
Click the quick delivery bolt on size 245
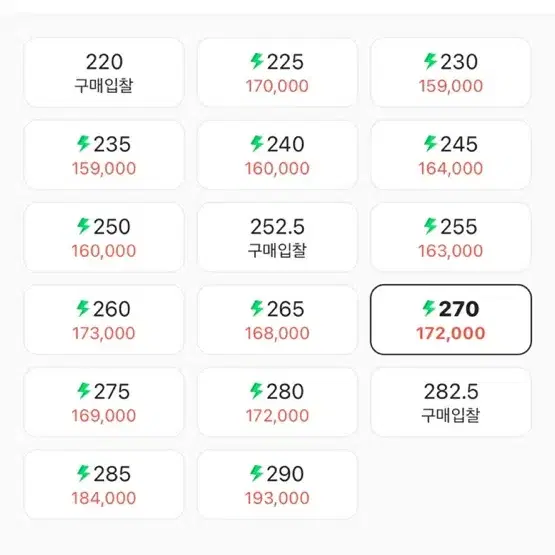(431, 144)
